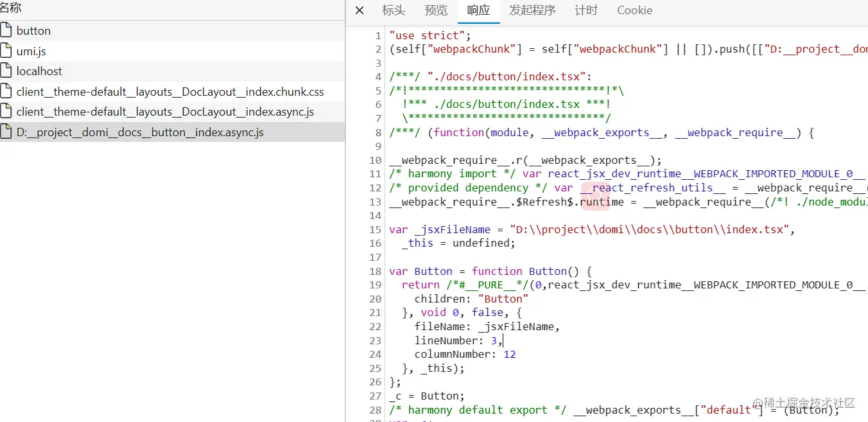Open the 发起程序 tab
This screenshot has width=868, height=422.
[x=532, y=10]
